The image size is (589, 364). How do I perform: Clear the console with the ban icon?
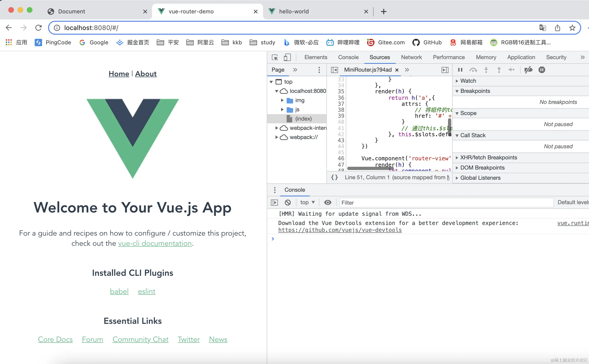pos(288,203)
